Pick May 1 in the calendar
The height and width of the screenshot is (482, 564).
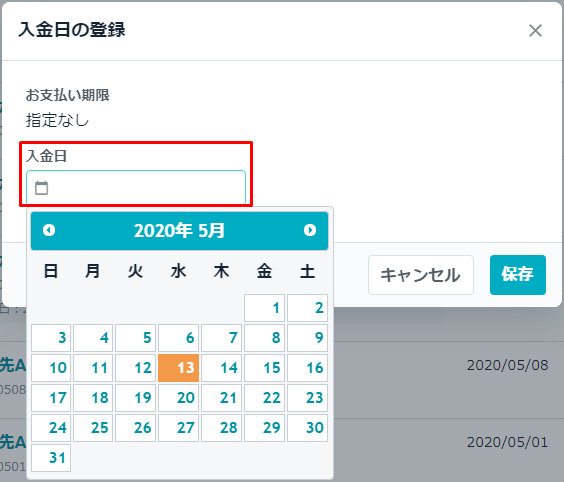pyautogui.click(x=264, y=308)
